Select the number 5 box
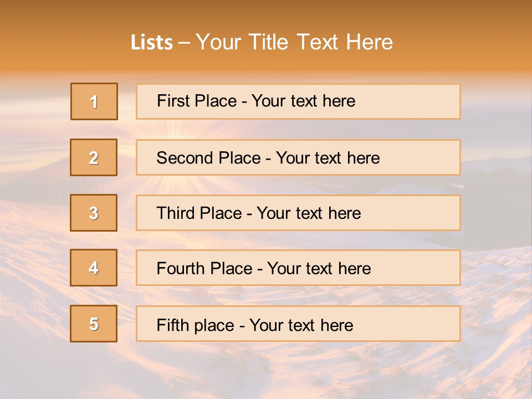Image resolution: width=532 pixels, height=399 pixels. click(94, 323)
